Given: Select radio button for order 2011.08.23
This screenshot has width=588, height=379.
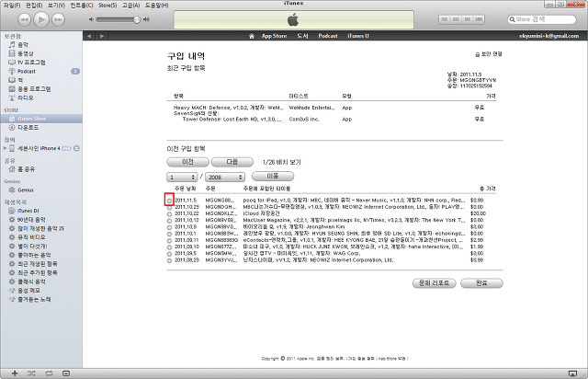Looking at the screenshot, I should pyautogui.click(x=169, y=260).
